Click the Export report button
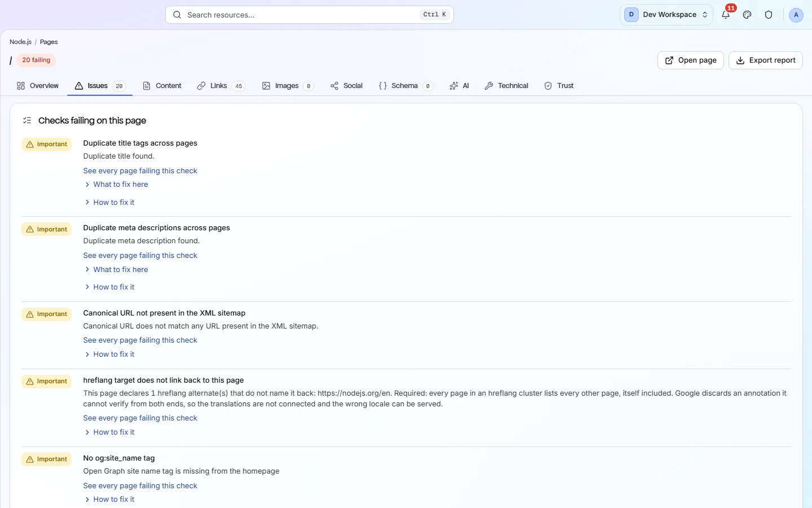 point(766,60)
